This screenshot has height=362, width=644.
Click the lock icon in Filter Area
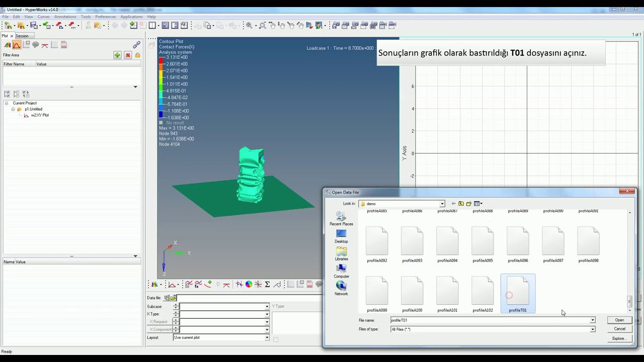[x=137, y=55]
